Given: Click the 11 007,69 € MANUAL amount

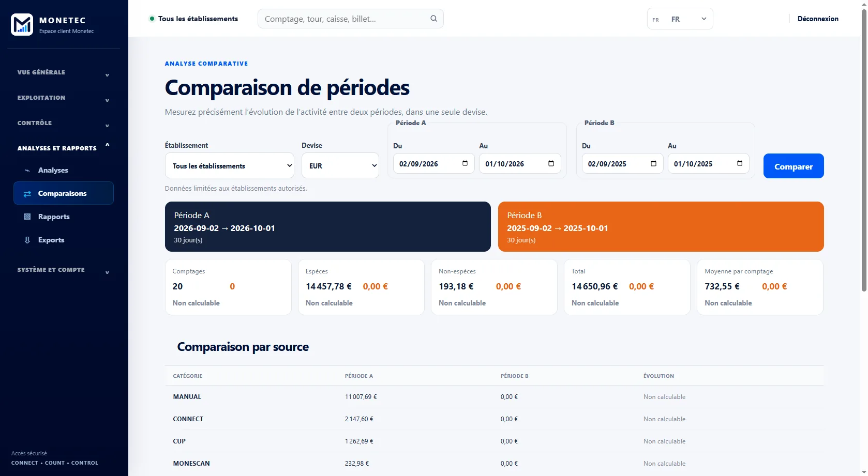Looking at the screenshot, I should 361,397.
